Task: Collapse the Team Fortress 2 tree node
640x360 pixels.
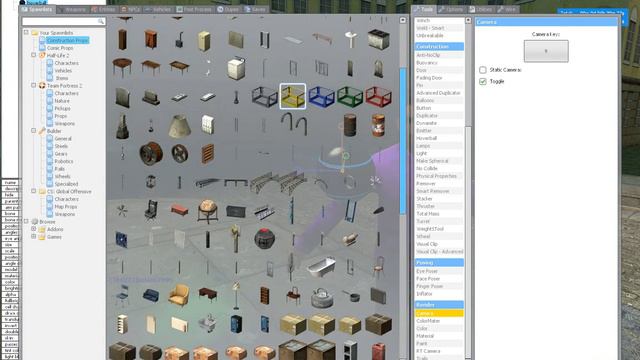Action: [33, 85]
